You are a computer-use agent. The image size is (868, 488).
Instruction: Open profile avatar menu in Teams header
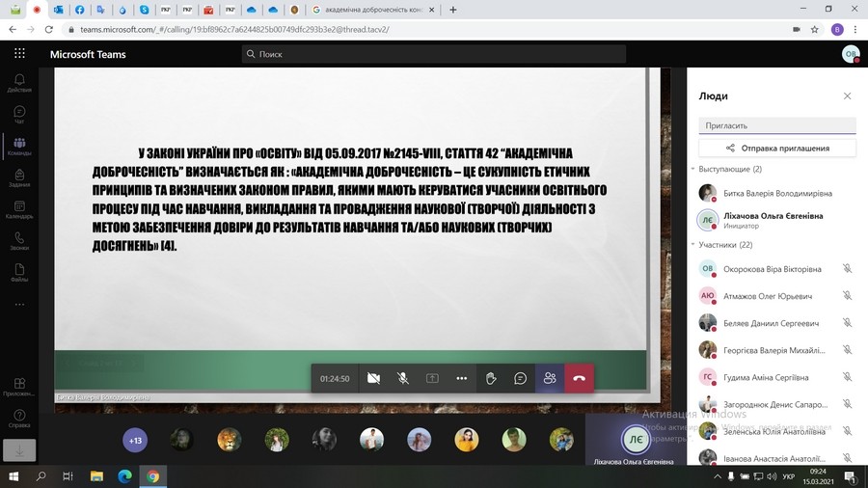tap(851, 54)
